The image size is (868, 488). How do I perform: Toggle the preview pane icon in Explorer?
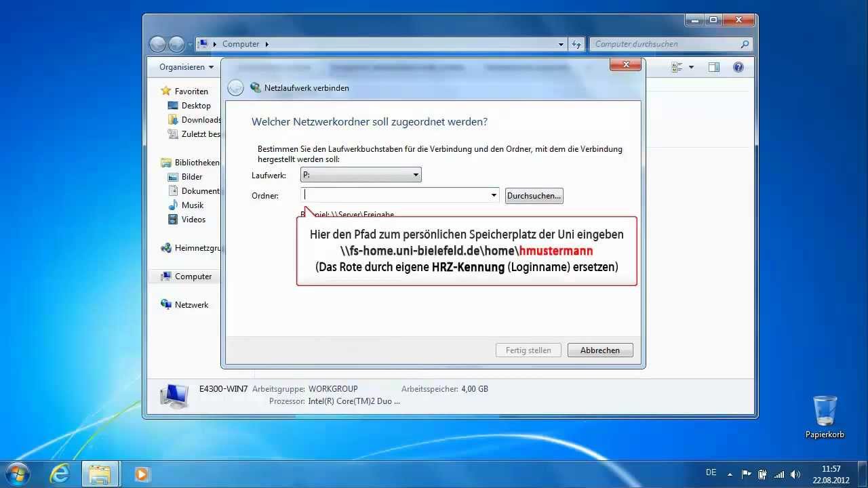click(713, 67)
